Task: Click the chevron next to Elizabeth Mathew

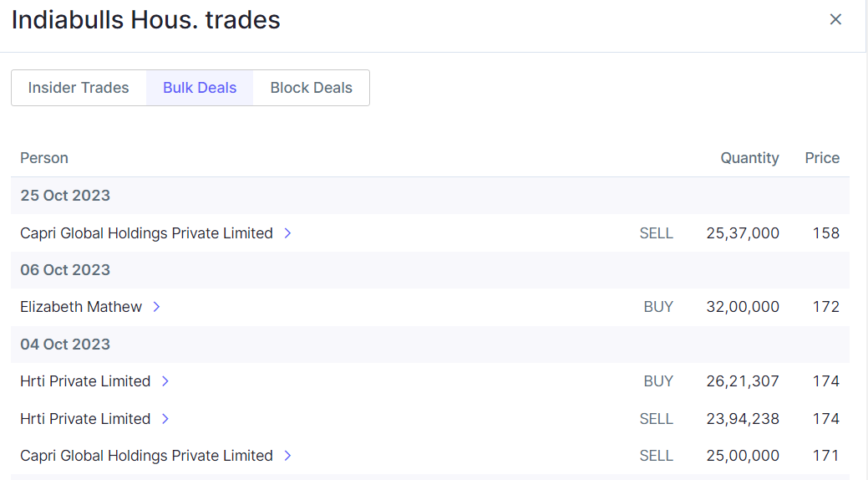Action: [156, 307]
